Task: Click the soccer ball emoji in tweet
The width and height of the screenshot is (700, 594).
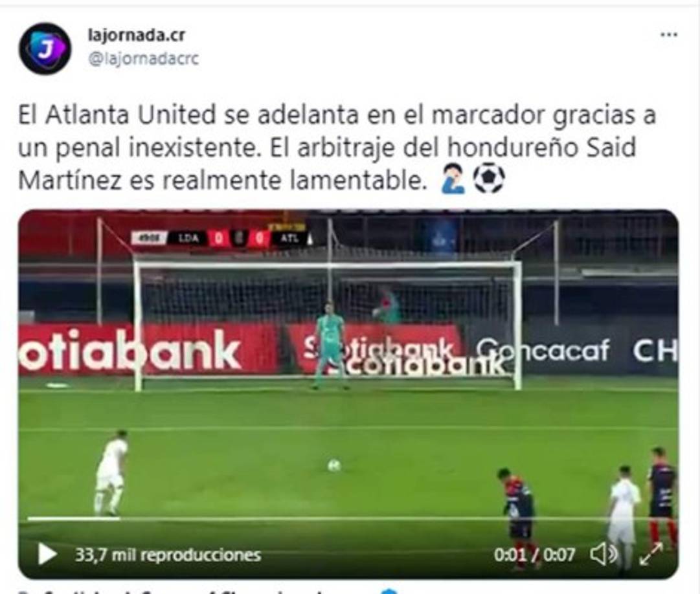Action: 488,179
